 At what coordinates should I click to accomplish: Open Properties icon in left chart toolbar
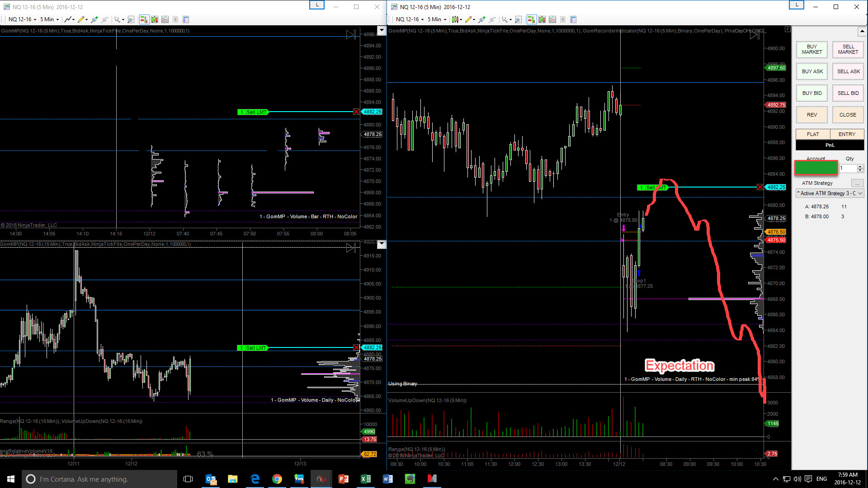185,19
